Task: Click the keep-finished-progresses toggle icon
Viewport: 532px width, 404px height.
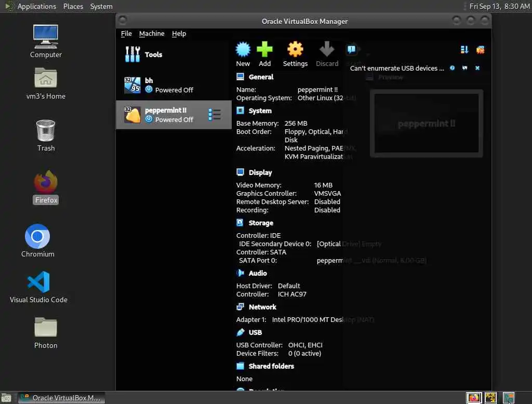Action: [464, 50]
